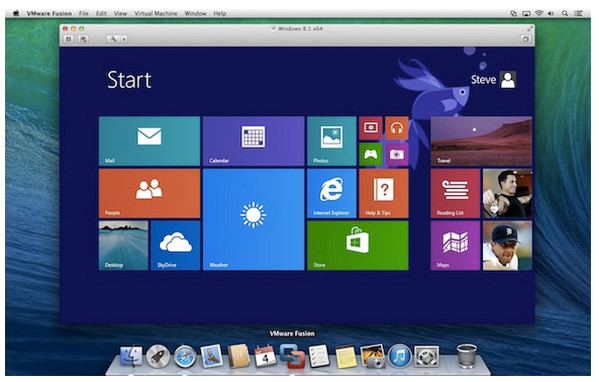
Task: Open the Help & Tips tile
Action: coord(384,194)
